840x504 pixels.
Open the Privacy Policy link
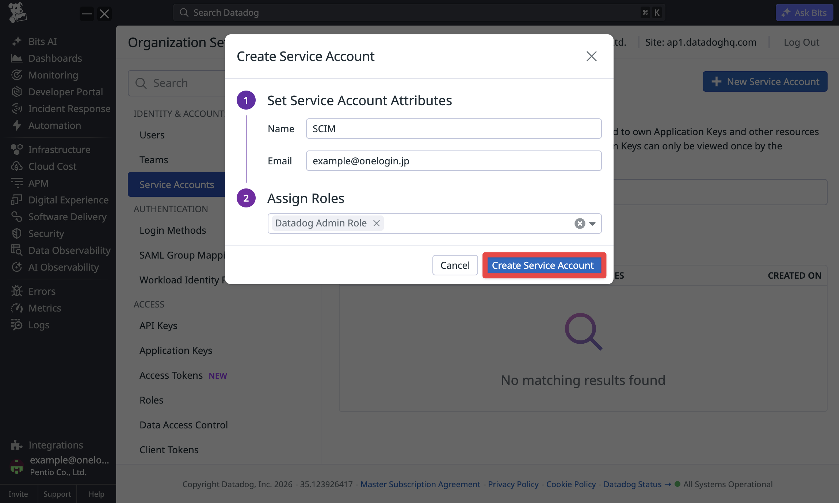click(x=513, y=484)
